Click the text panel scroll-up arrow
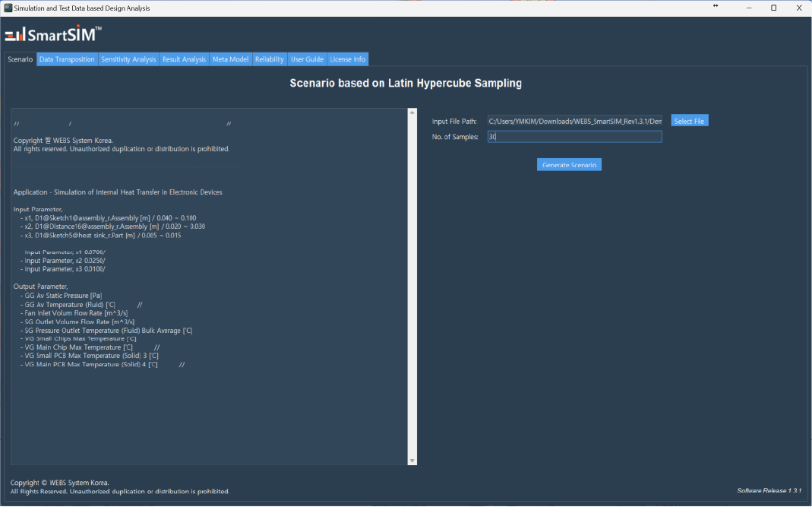The width and height of the screenshot is (812, 507). click(412, 112)
